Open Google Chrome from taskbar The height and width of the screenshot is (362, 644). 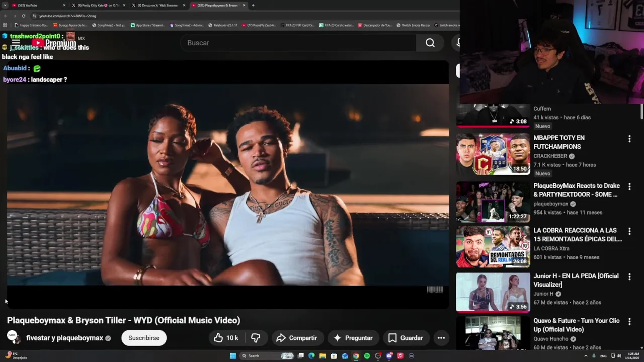(356, 356)
